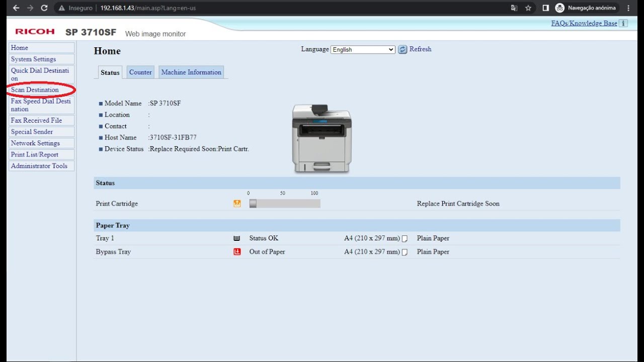Click the Bypass Tray row label
Image resolution: width=644 pixels, height=362 pixels.
[x=113, y=252]
